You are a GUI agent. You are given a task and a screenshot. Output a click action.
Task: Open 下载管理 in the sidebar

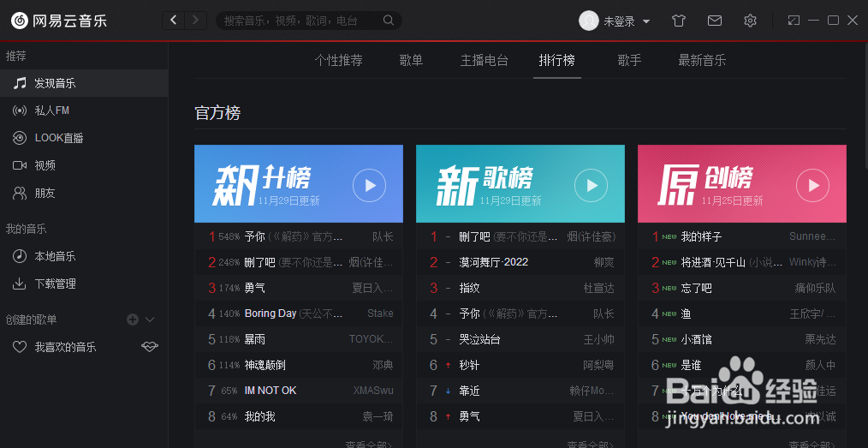pyautogui.click(x=84, y=284)
